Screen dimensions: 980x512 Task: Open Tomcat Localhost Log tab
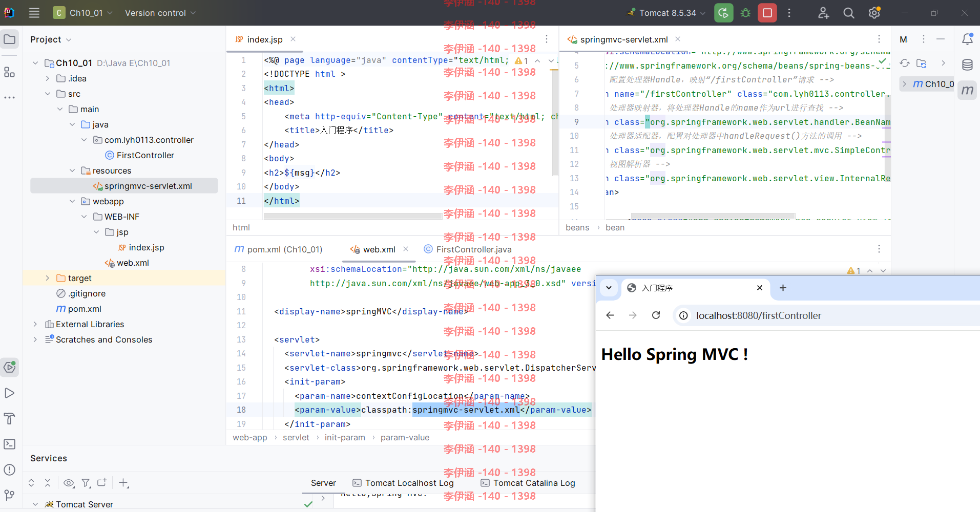pyautogui.click(x=403, y=483)
